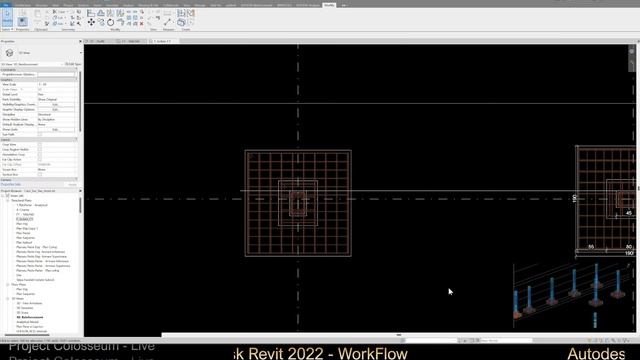Image resolution: width=640 pixels, height=360 pixels.
Task: Click the drawing area horizontal scrollbar
Action: click(398, 335)
